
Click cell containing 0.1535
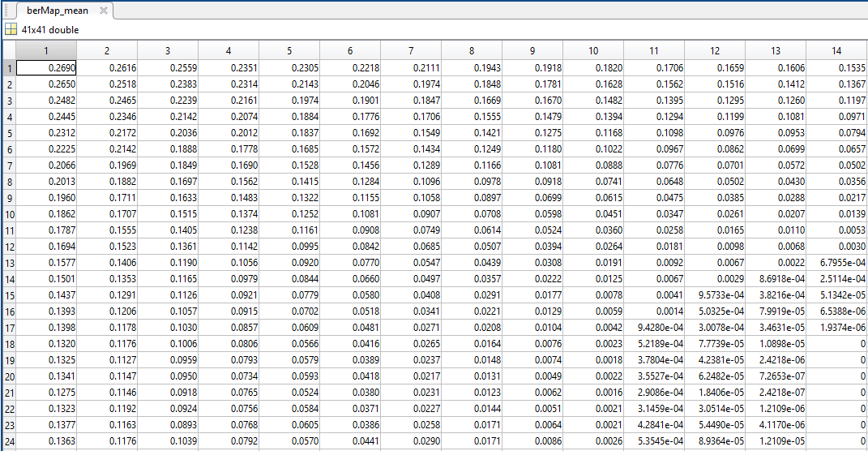(836, 68)
